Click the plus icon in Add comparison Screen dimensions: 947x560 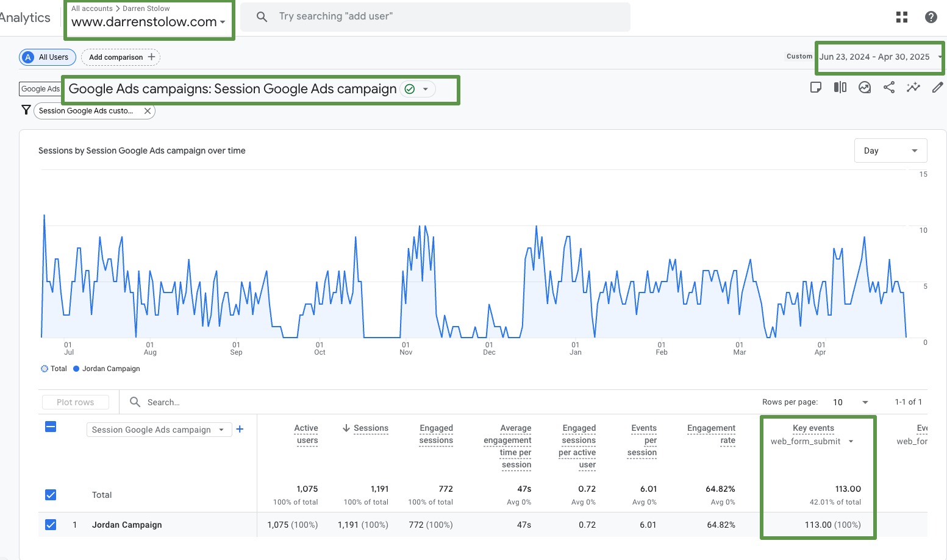[x=151, y=57]
